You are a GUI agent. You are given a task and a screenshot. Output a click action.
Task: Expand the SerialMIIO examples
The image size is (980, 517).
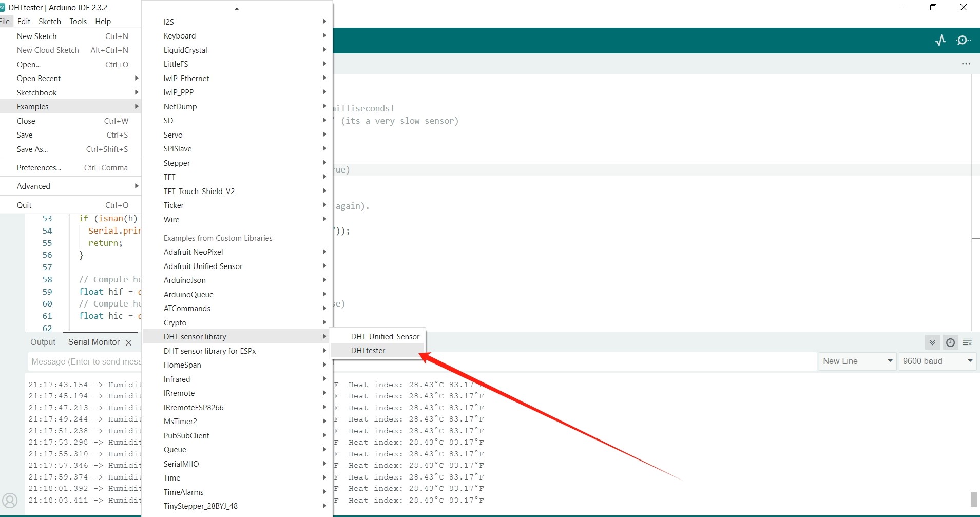tap(237, 464)
